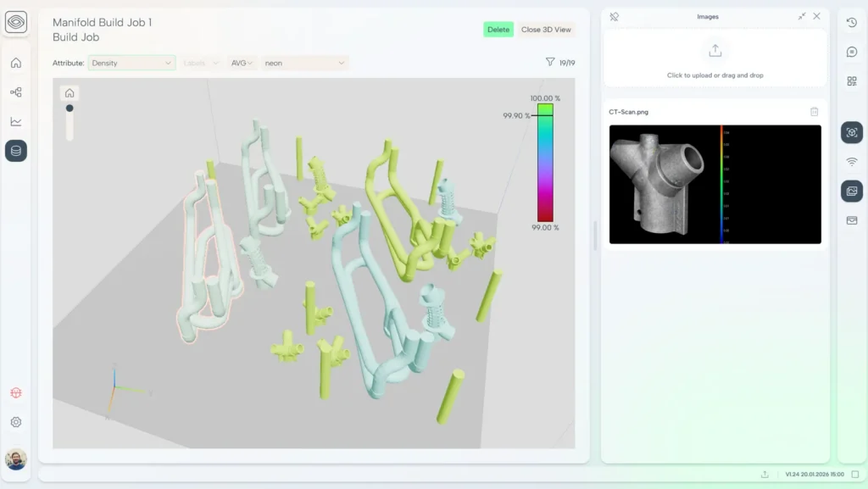Open the CT-Scan.png thumbnail
The height and width of the screenshot is (489, 868).
coord(715,185)
